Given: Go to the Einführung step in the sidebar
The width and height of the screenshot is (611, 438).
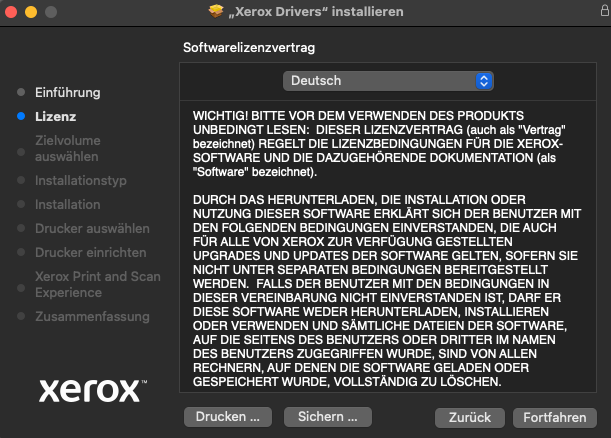Looking at the screenshot, I should [68, 93].
